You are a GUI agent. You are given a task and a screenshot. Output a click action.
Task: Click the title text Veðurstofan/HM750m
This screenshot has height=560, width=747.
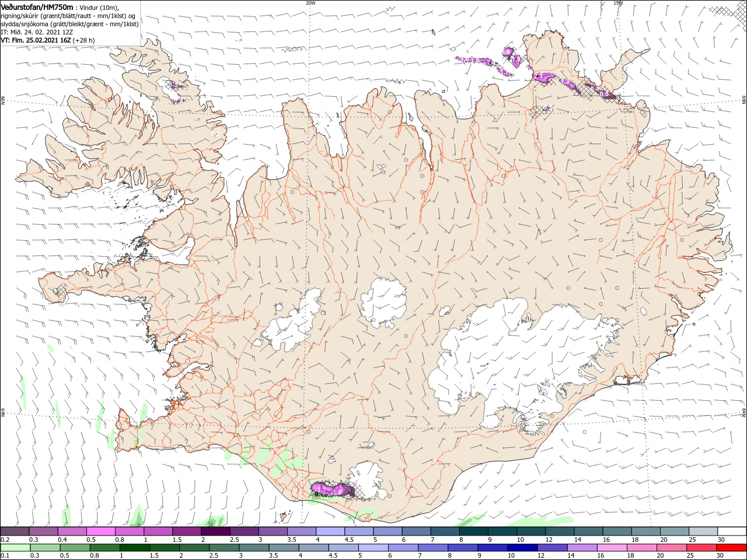[37, 7]
